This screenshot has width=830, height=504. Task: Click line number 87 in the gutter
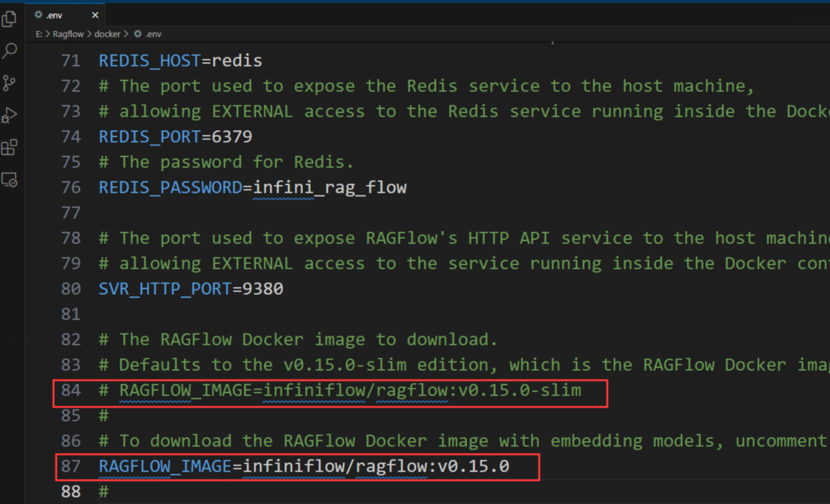click(x=70, y=466)
